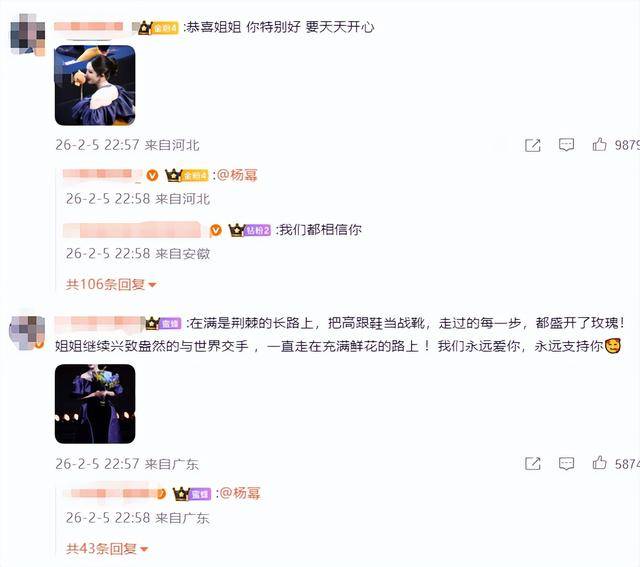Like the second comment from 广东

pos(599,463)
